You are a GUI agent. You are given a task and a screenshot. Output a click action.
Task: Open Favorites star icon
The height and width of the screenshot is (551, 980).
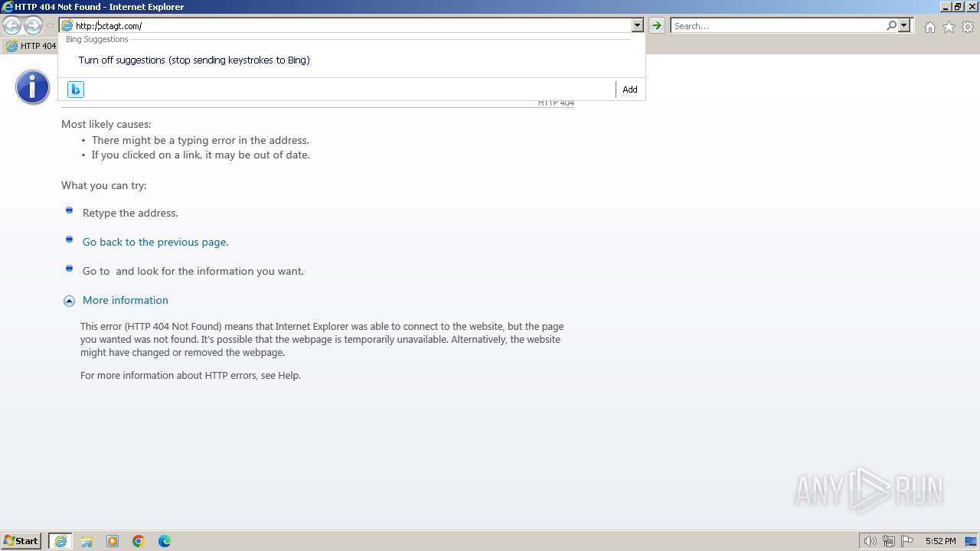click(x=949, y=27)
